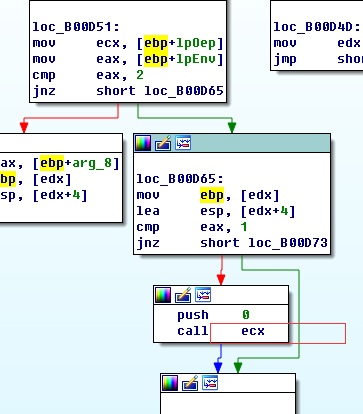This screenshot has width=363, height=414.
Task: Click arg_8 variable in left node
Action: coord(92,163)
